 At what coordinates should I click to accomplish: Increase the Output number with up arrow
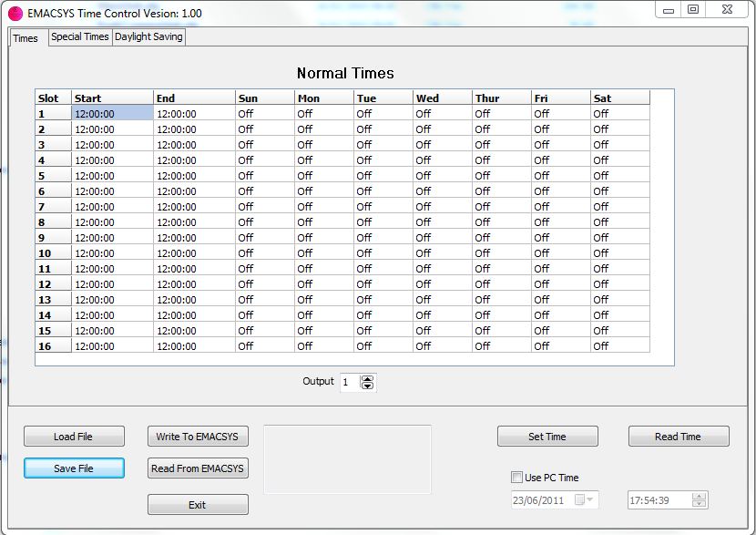tap(367, 378)
